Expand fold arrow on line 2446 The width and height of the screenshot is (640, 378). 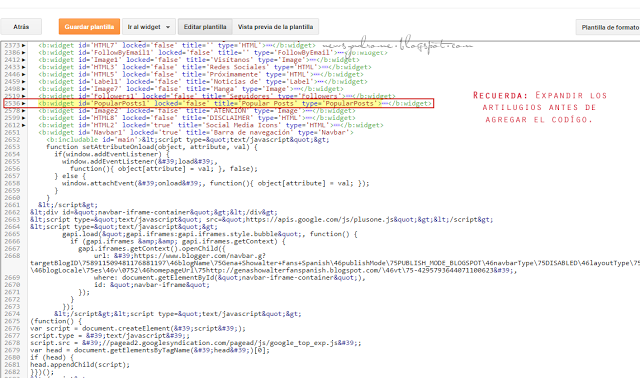coord(24,74)
